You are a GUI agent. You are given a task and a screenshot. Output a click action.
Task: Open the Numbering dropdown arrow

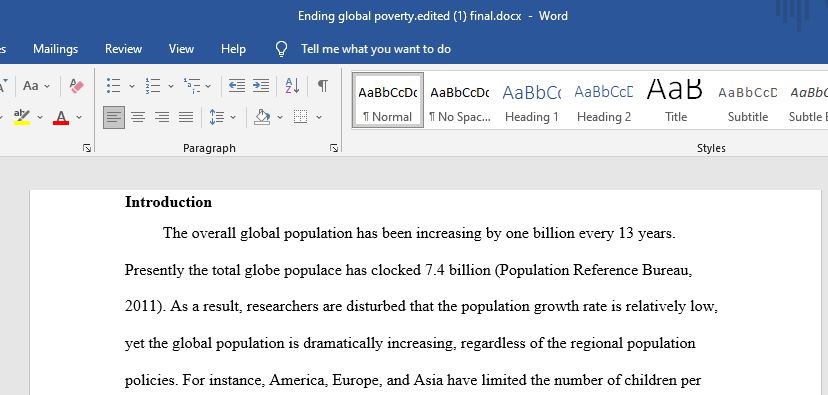point(171,86)
